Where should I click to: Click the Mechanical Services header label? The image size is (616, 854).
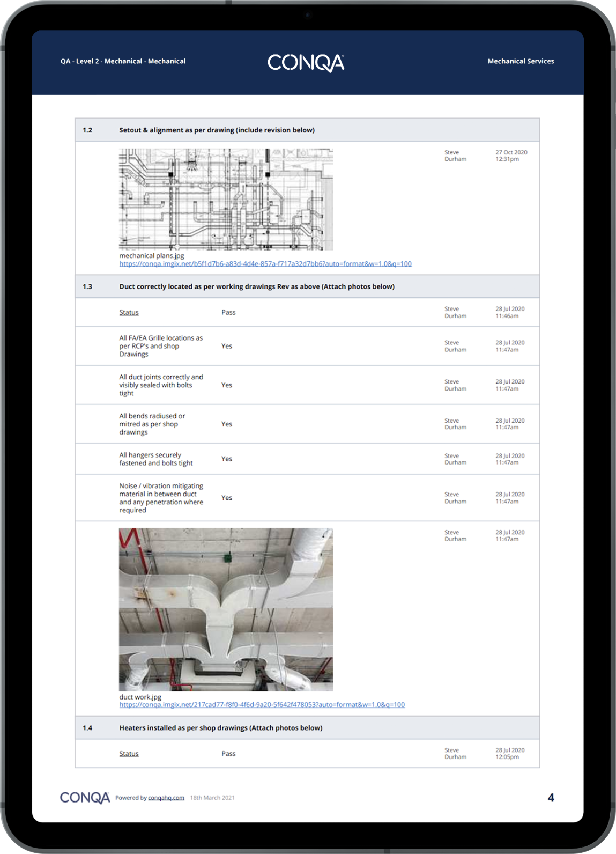pos(521,61)
